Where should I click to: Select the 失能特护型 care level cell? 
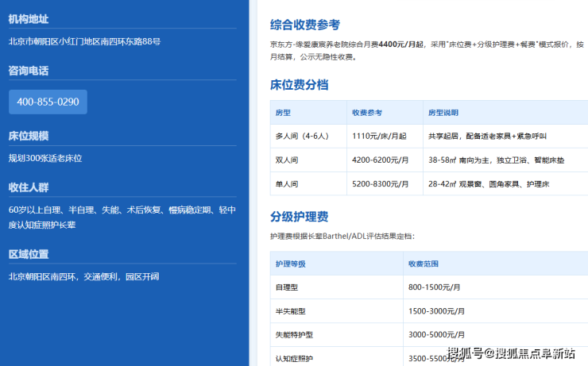[x=336, y=335]
